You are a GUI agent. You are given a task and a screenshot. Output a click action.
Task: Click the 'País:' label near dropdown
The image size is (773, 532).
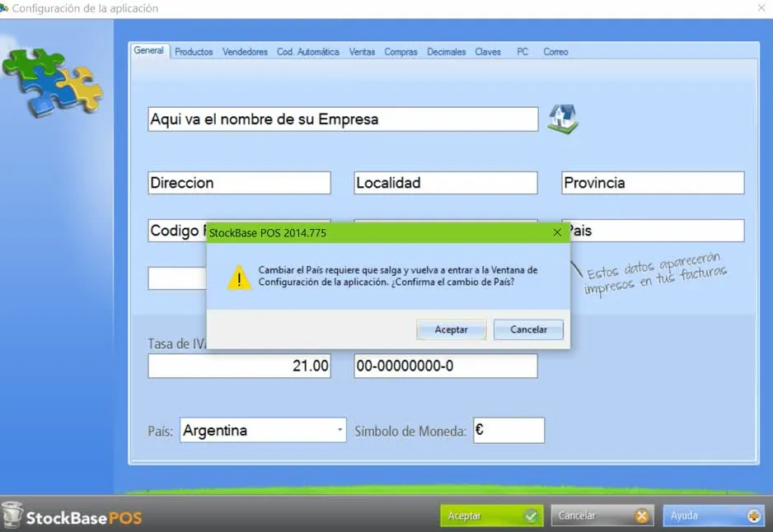[x=160, y=432]
